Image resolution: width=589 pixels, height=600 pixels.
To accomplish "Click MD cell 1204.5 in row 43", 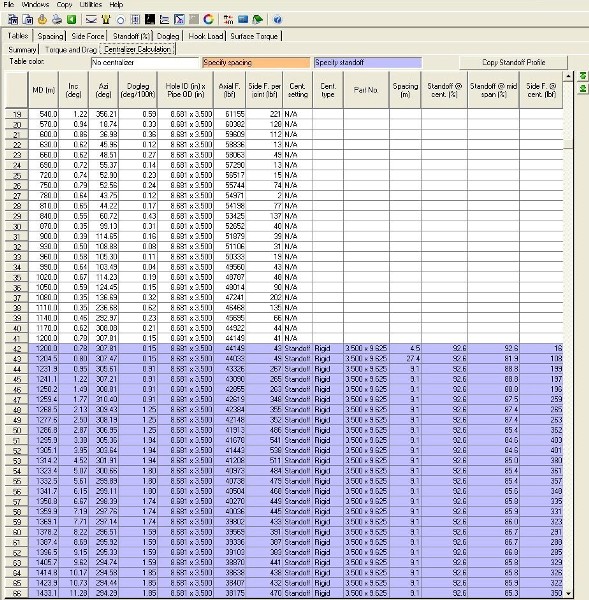I will point(44,359).
